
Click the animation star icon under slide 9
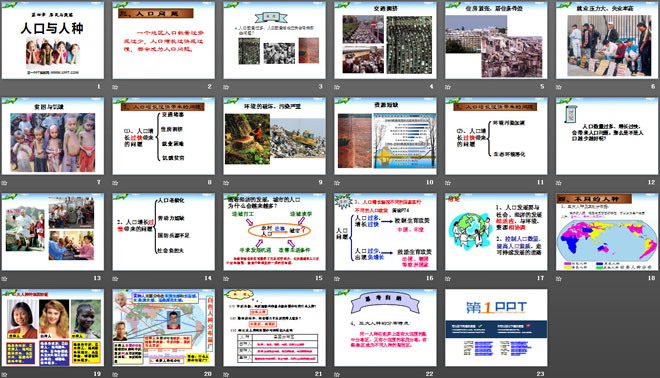pos(226,183)
